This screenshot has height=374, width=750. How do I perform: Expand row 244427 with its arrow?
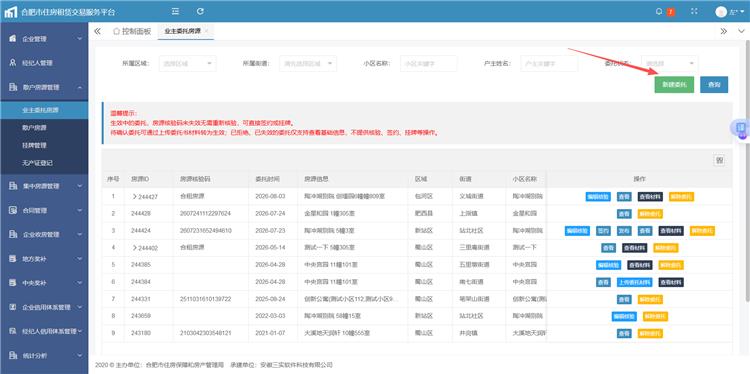pyautogui.click(x=135, y=197)
